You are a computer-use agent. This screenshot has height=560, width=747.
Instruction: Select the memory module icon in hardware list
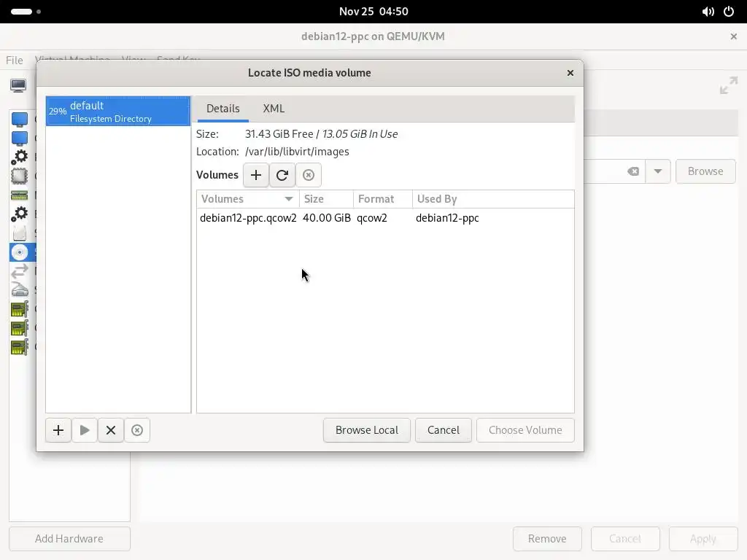tap(19, 195)
